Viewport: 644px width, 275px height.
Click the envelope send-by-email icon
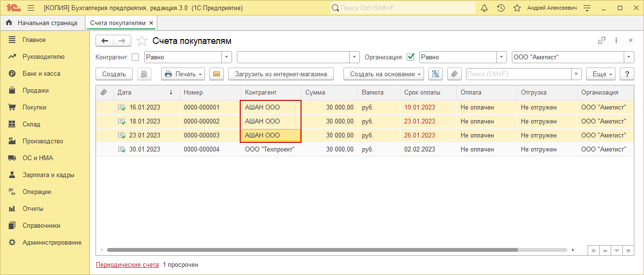click(x=217, y=74)
